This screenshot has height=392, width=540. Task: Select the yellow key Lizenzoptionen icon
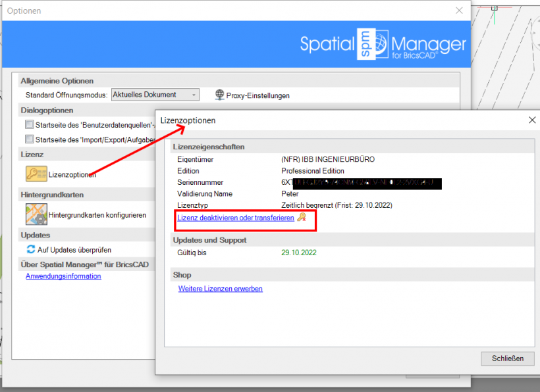36,174
